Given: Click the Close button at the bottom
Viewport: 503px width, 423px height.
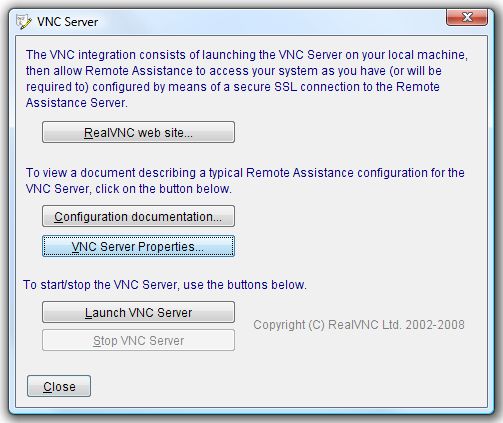Looking at the screenshot, I should [x=59, y=386].
